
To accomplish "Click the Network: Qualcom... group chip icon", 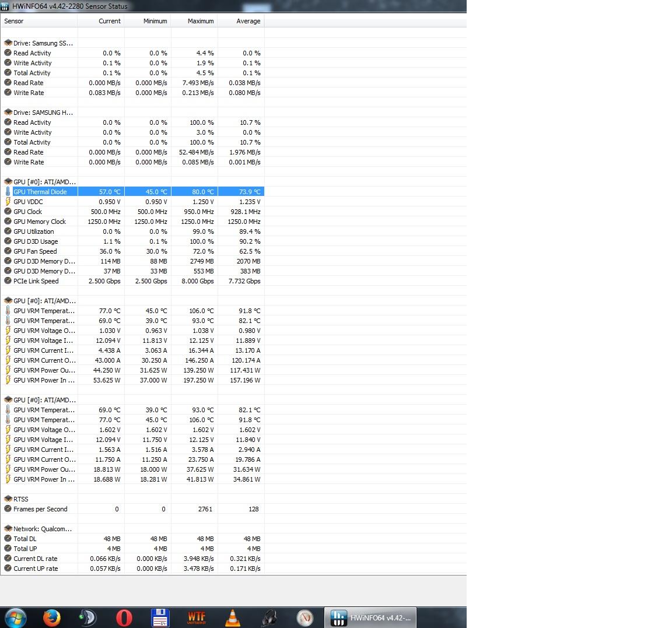I will click(8, 529).
